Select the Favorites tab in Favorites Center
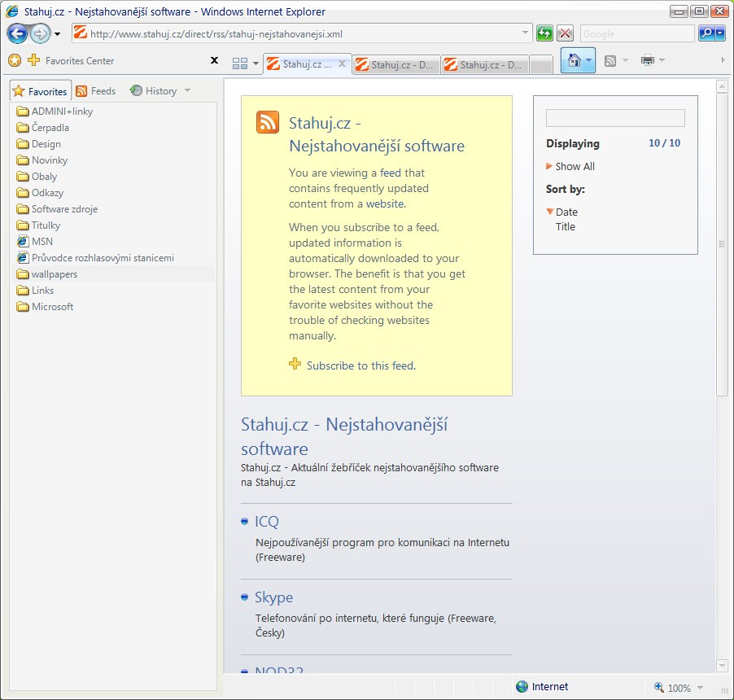The width and height of the screenshot is (734, 700). [x=40, y=91]
